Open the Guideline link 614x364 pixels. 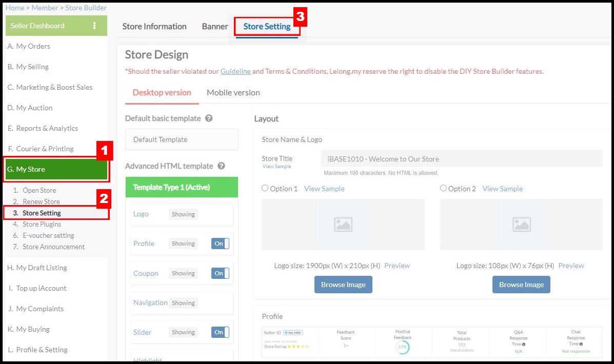235,71
